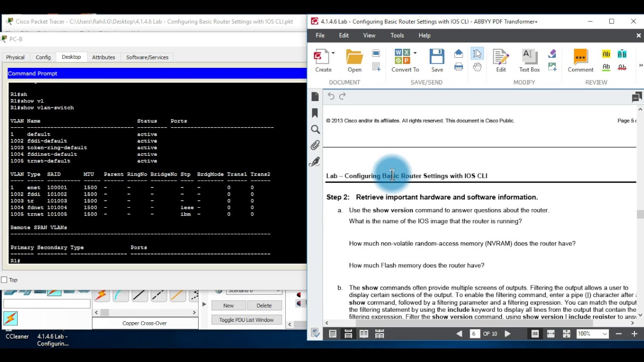Go to the next PDF page

pos(507,333)
